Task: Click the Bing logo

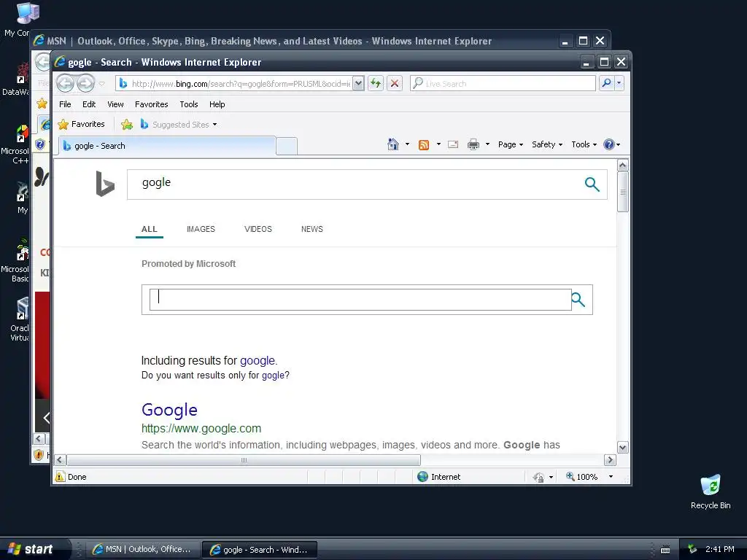Action: pos(105,184)
